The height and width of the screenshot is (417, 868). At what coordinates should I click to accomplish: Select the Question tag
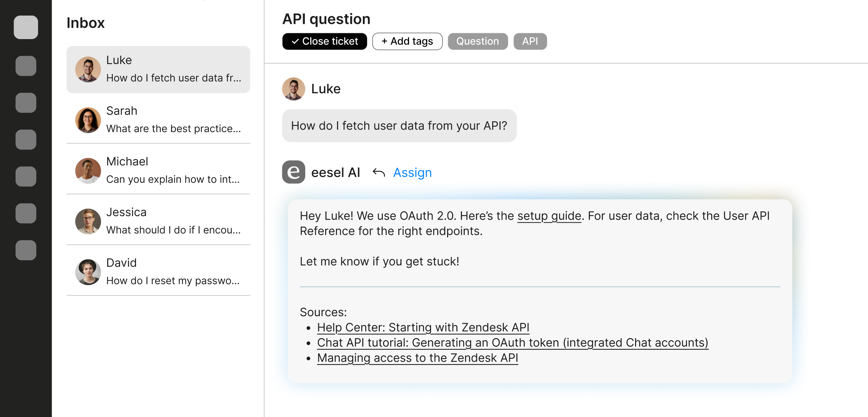click(477, 41)
